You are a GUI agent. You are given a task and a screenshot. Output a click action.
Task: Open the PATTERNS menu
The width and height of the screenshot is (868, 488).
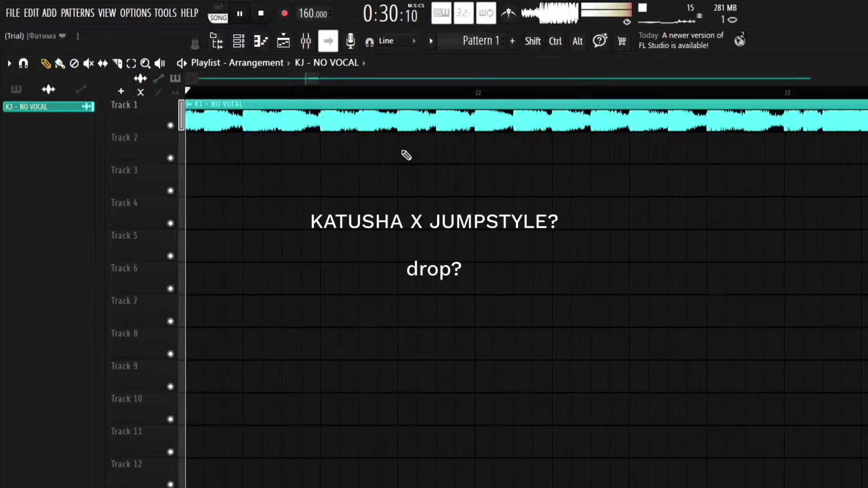[78, 13]
